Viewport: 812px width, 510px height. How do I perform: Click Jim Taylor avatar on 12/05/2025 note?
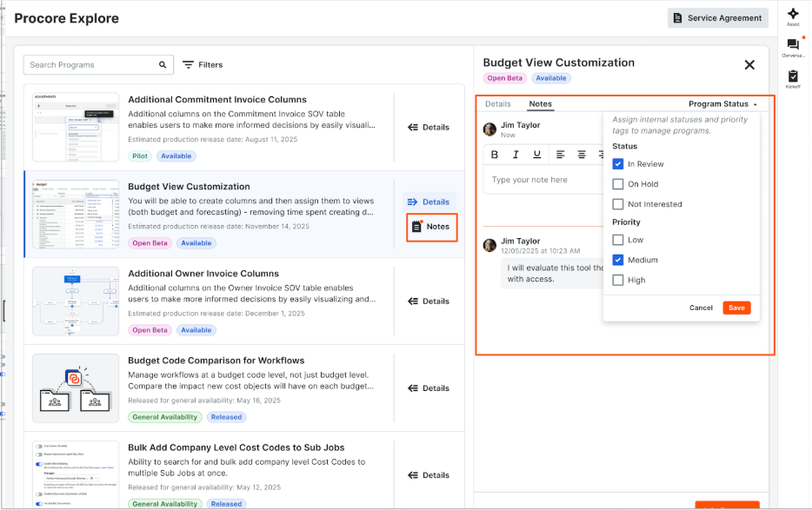click(489, 245)
